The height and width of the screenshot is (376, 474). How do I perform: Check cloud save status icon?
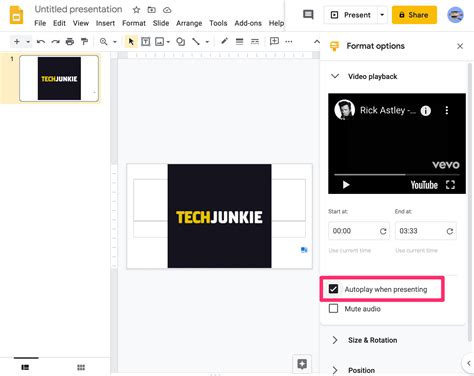pyautogui.click(x=167, y=10)
